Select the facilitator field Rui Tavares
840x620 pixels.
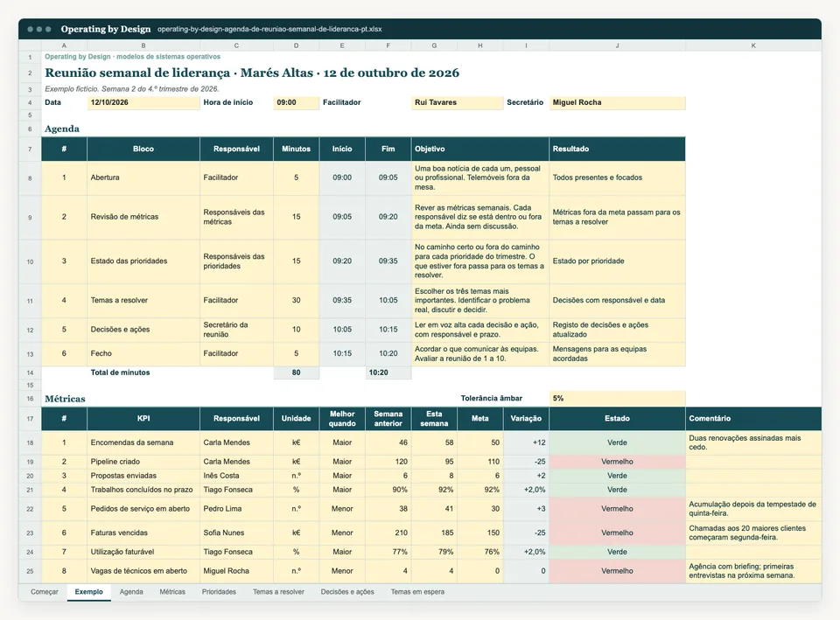[458, 102]
